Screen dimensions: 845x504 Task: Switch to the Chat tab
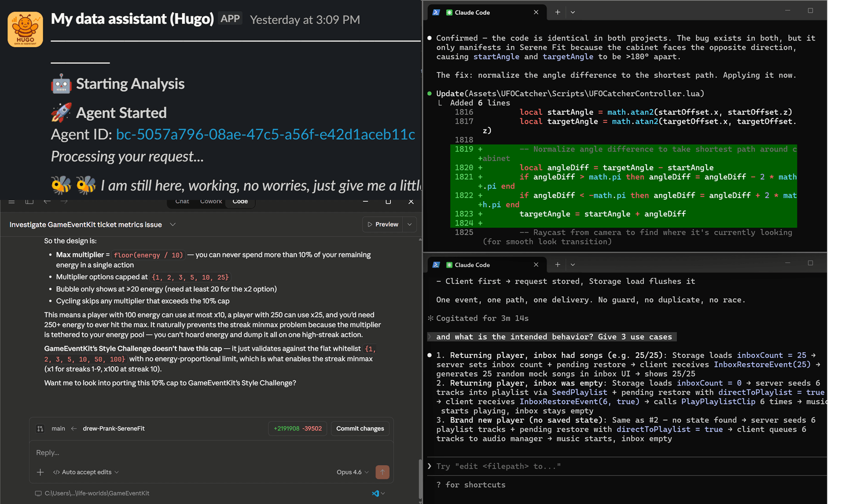(182, 201)
